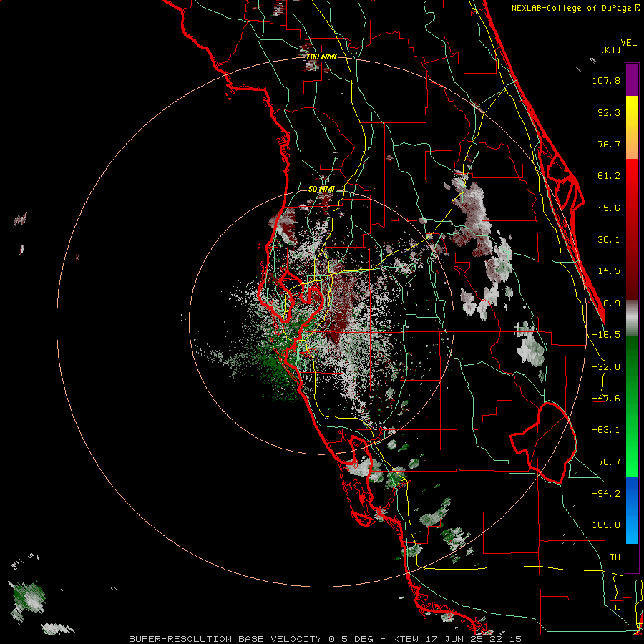Click the 30.1 legend value
This screenshot has width=644, height=644.
609,240
